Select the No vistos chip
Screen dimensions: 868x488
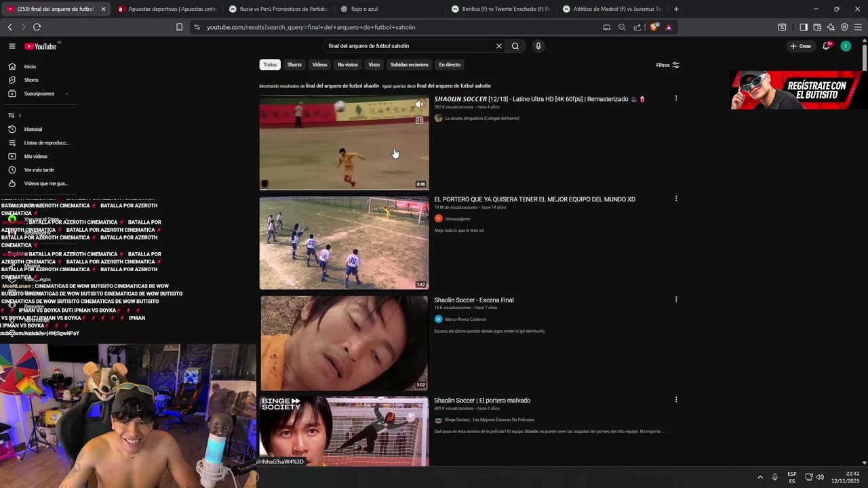(x=348, y=64)
